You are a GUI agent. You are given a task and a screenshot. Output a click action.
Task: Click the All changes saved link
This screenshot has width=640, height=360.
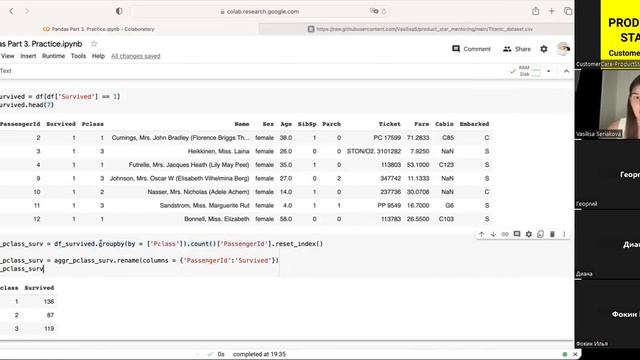pyautogui.click(x=136, y=56)
